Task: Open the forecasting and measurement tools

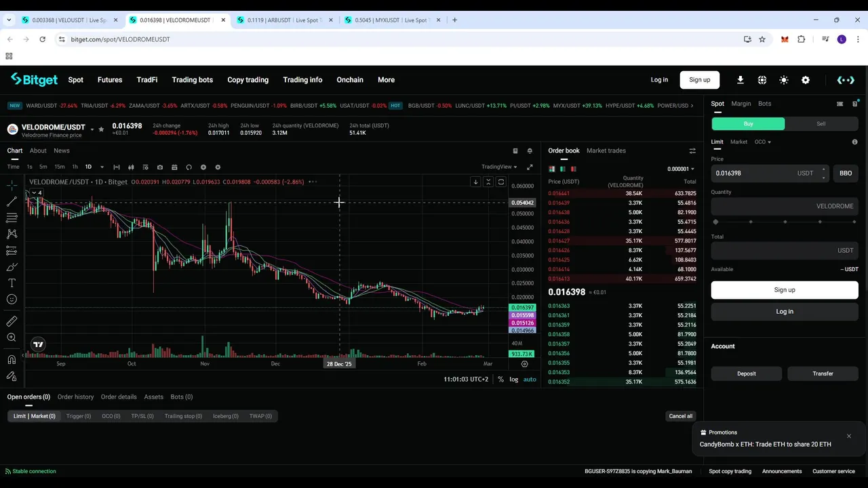Action: pos(12,251)
